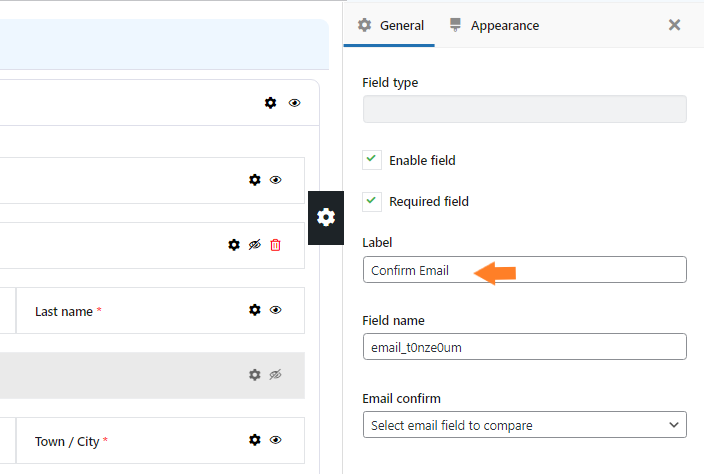Click the Field type input box
The image size is (704, 474).
pyautogui.click(x=524, y=109)
